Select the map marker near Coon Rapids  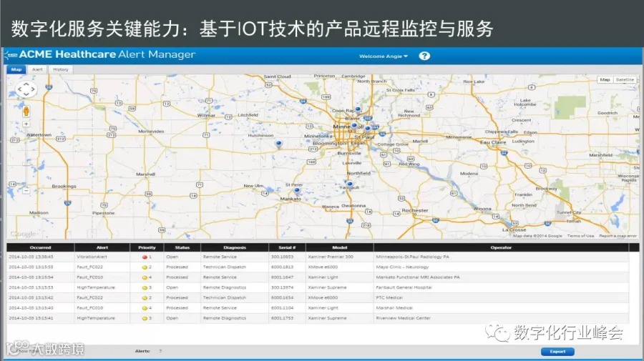(x=358, y=109)
